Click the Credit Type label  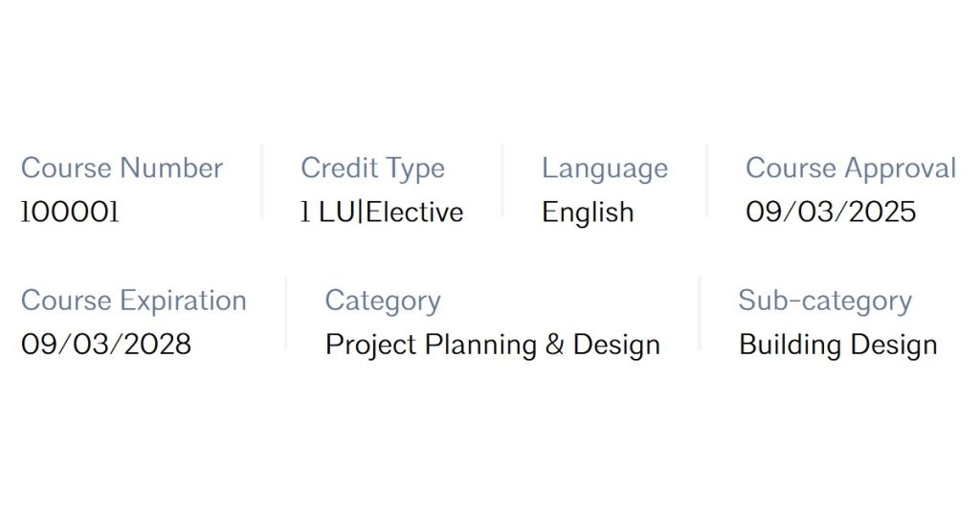coord(372,168)
